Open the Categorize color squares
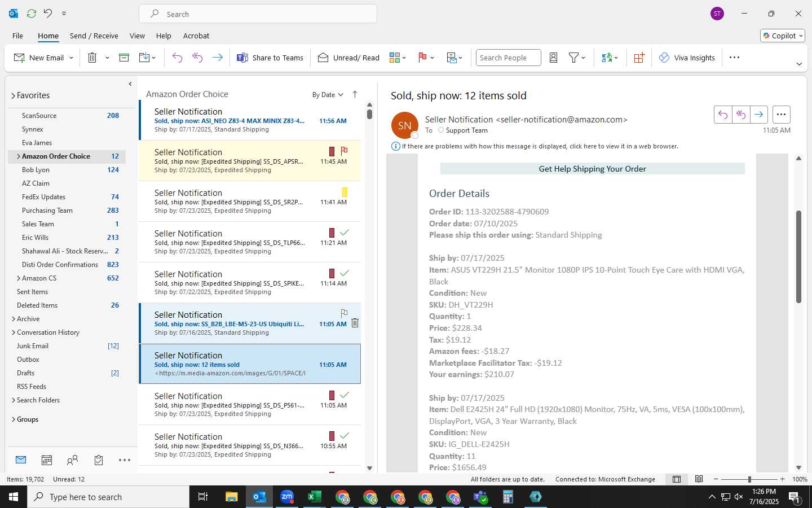The width and height of the screenshot is (812, 508). tap(398, 58)
